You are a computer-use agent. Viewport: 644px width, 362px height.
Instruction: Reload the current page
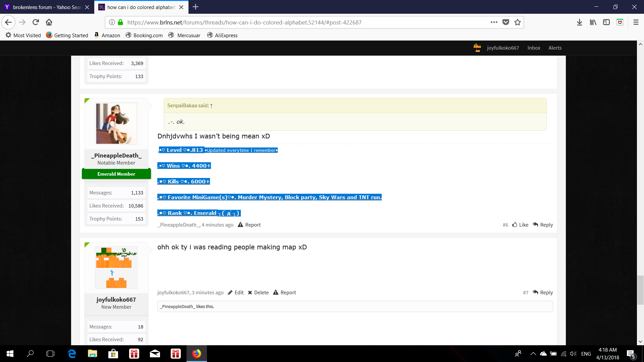coord(36,22)
